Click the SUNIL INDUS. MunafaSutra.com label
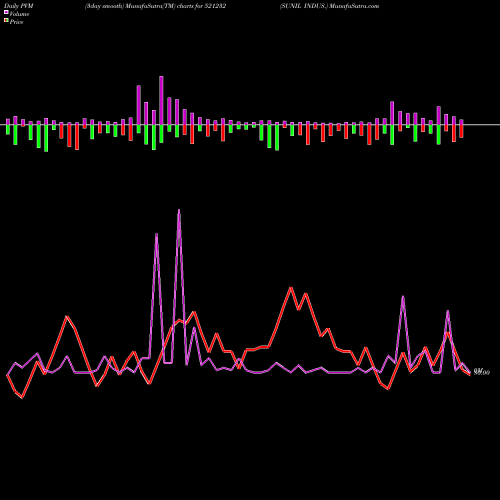500x500 pixels. pos(329,6)
